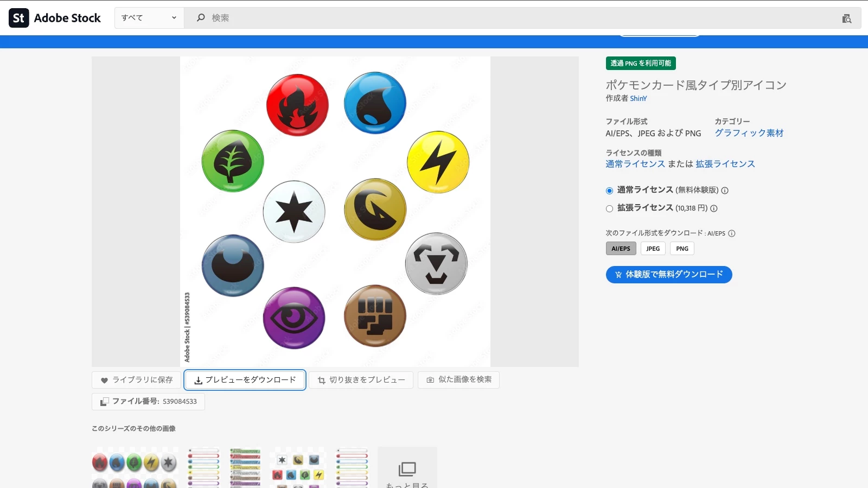Click 似た画像を検索 button

(459, 380)
